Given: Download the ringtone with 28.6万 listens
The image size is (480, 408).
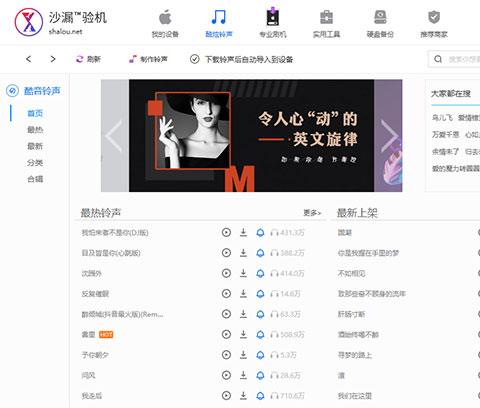Looking at the screenshot, I should pos(243,375).
